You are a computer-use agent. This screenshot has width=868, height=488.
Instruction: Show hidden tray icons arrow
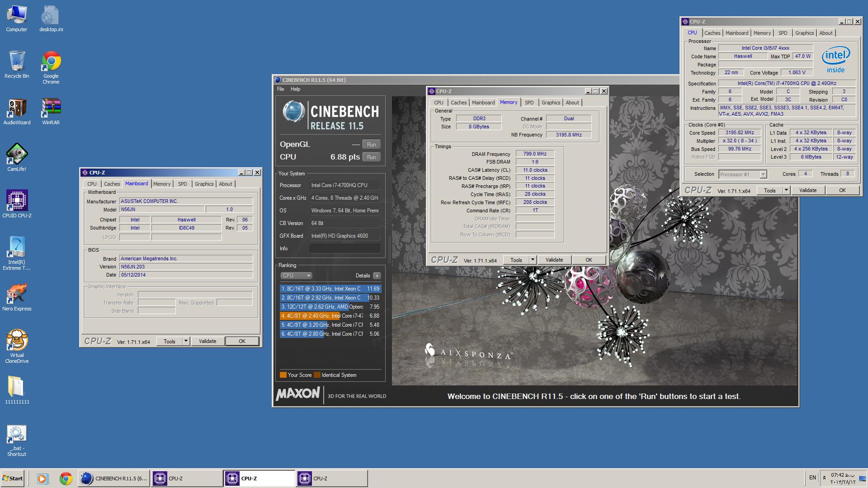(824, 478)
